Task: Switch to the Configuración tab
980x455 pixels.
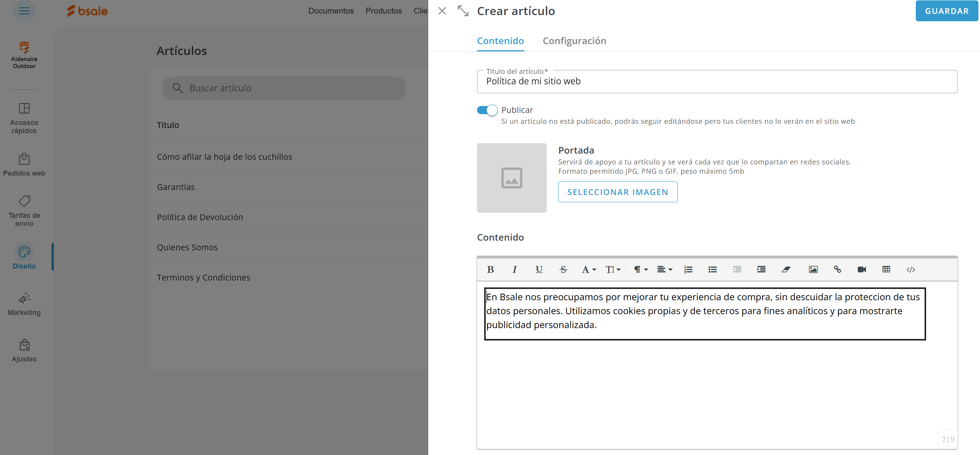Action: pyautogui.click(x=574, y=41)
